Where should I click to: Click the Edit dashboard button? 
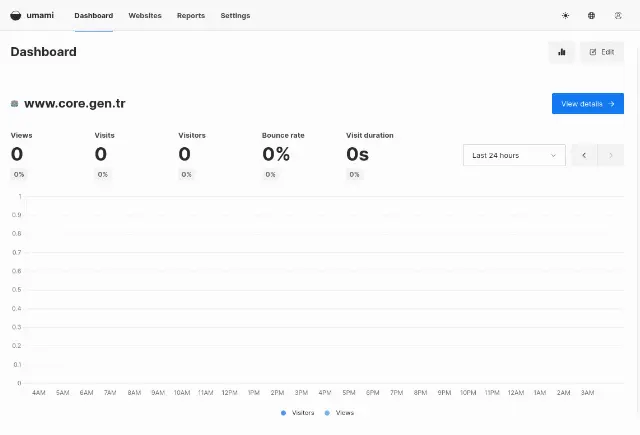[x=602, y=52]
